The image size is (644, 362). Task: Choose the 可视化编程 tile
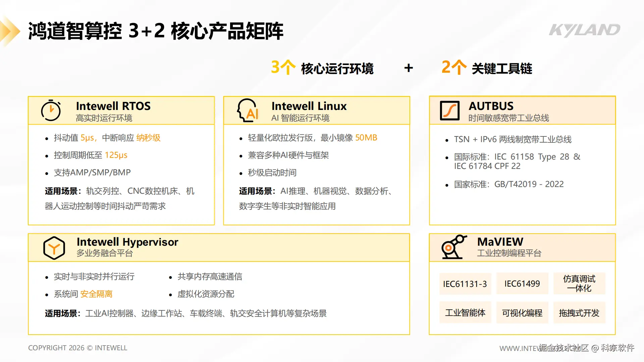[522, 313]
